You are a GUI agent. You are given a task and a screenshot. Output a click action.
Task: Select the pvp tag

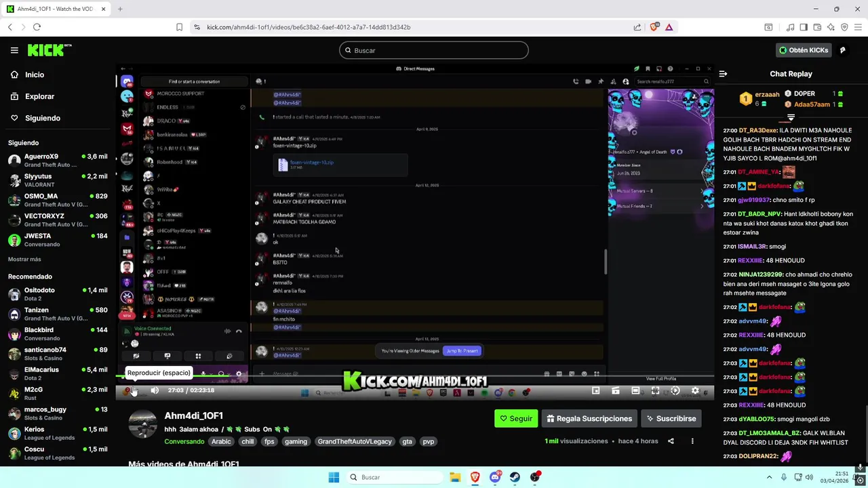(x=428, y=441)
